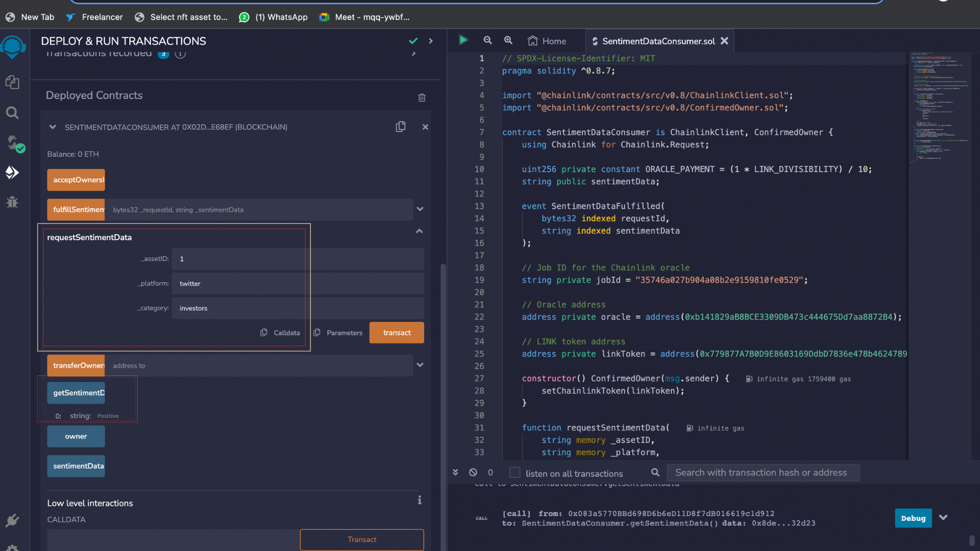Click the green Run script play icon
Image resolution: width=980 pixels, height=551 pixels.
point(463,40)
